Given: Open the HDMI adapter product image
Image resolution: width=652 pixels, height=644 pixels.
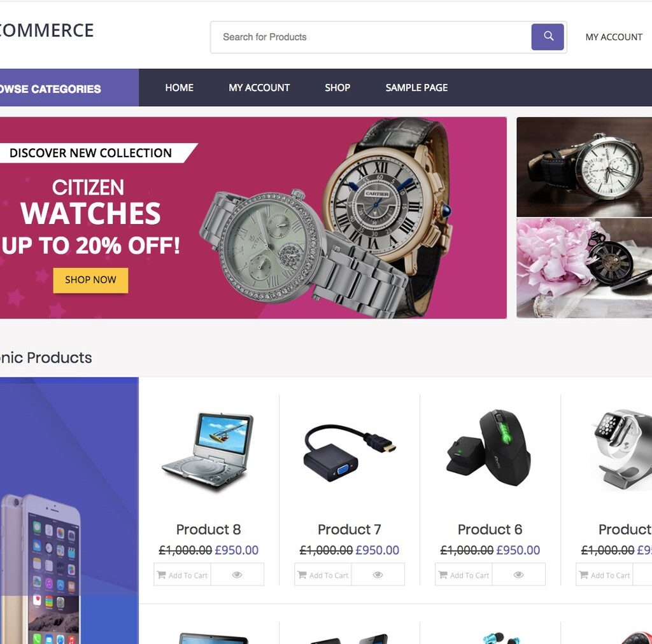Looking at the screenshot, I should 350,452.
